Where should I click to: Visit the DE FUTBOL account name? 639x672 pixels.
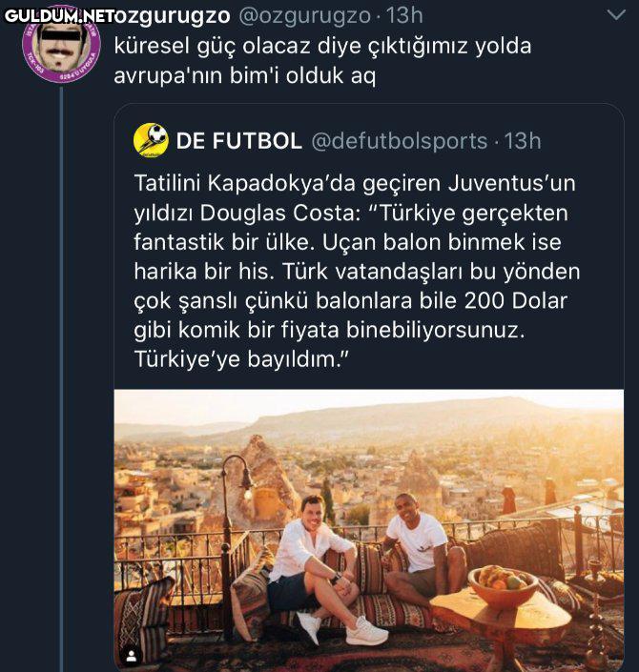239,141
